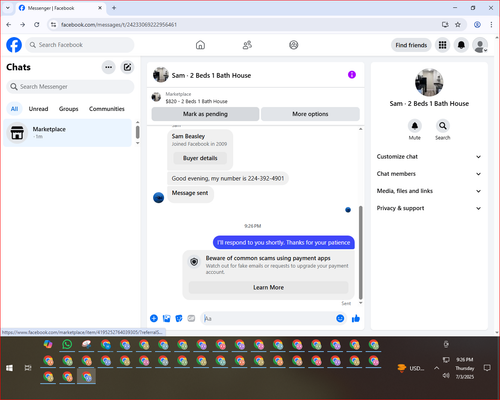500x400 pixels.
Task: Click the chat list scrollbar
Action: pyautogui.click(x=138, y=132)
